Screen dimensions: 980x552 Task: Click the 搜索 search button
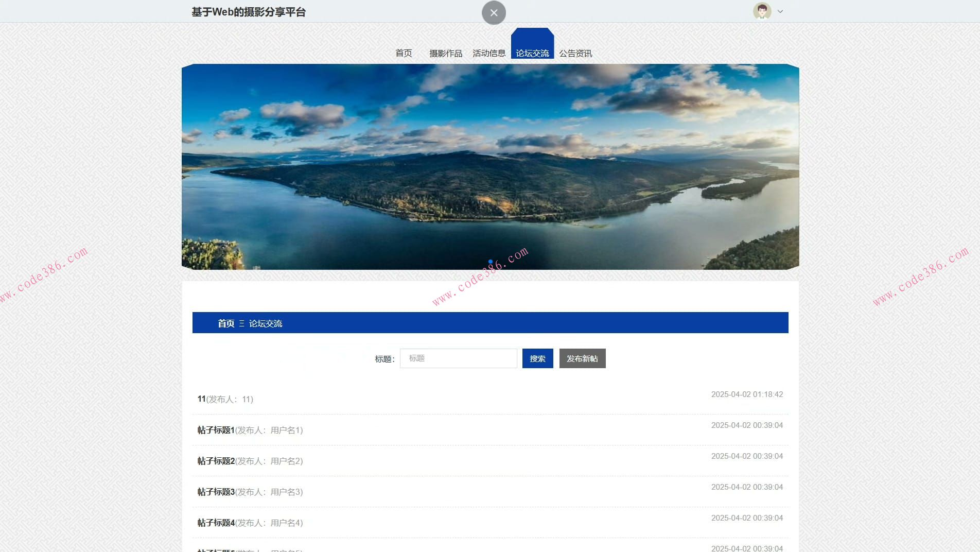tap(537, 358)
